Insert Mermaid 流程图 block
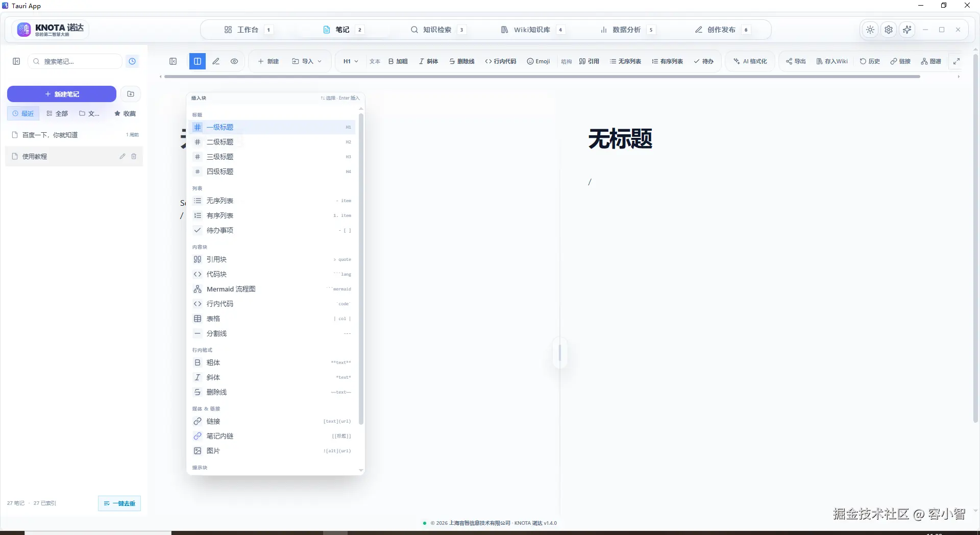The width and height of the screenshot is (980, 535). click(272, 289)
